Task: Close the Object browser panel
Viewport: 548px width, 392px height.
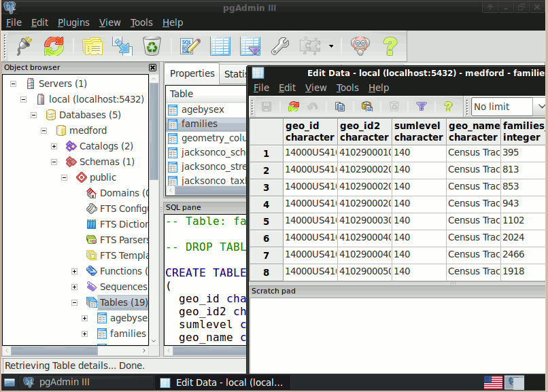Action: pyautogui.click(x=153, y=67)
